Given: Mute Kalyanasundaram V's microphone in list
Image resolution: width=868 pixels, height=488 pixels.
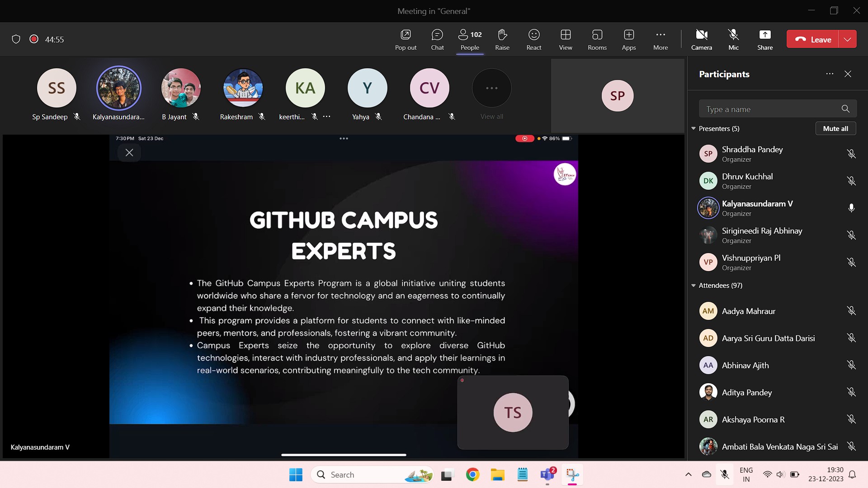Looking at the screenshot, I should tap(851, 208).
